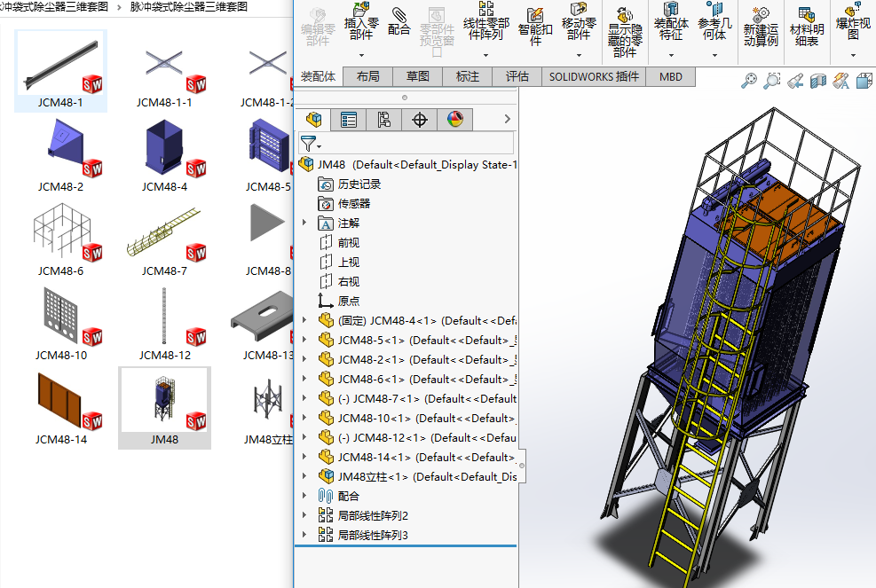
Task: Open the Bill of Materials (材料明细表) tool
Action: [806, 13]
